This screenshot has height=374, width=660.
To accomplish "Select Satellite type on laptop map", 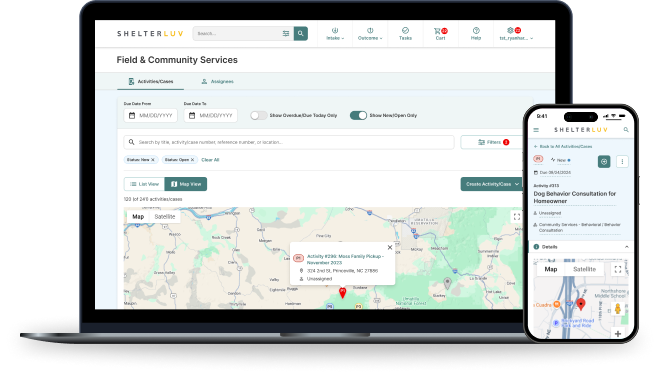I will coord(165,217).
